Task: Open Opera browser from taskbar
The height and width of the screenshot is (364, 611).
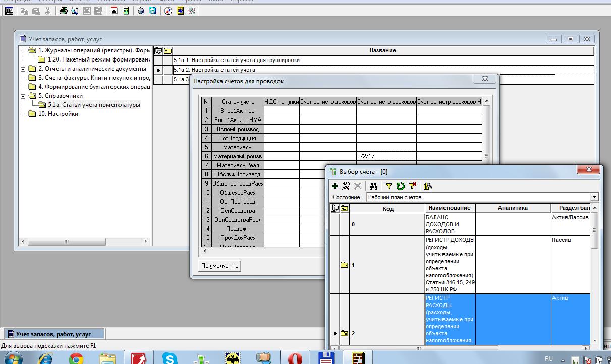Action: point(295,357)
